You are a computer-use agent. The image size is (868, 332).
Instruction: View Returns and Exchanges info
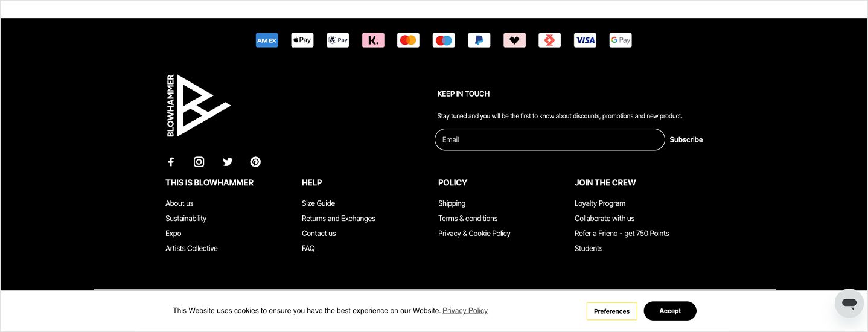click(339, 219)
